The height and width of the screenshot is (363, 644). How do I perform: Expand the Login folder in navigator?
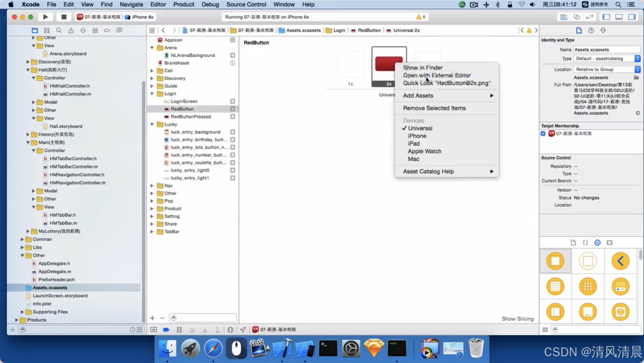point(153,93)
